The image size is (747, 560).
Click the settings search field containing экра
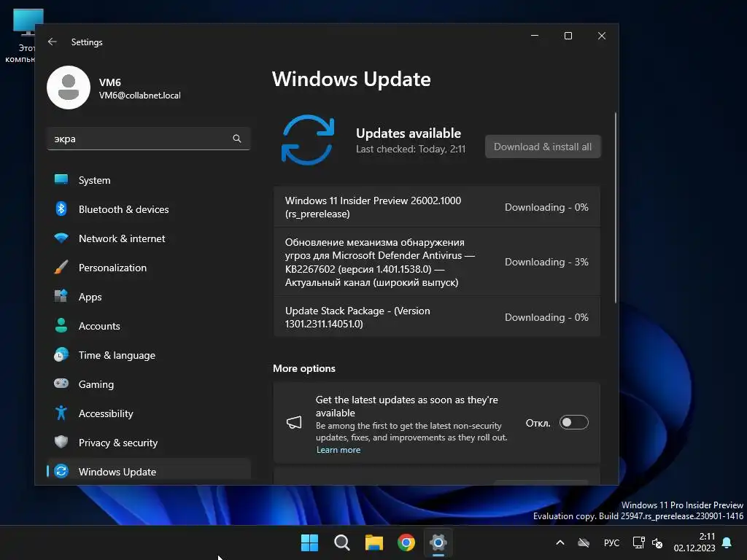[149, 139]
